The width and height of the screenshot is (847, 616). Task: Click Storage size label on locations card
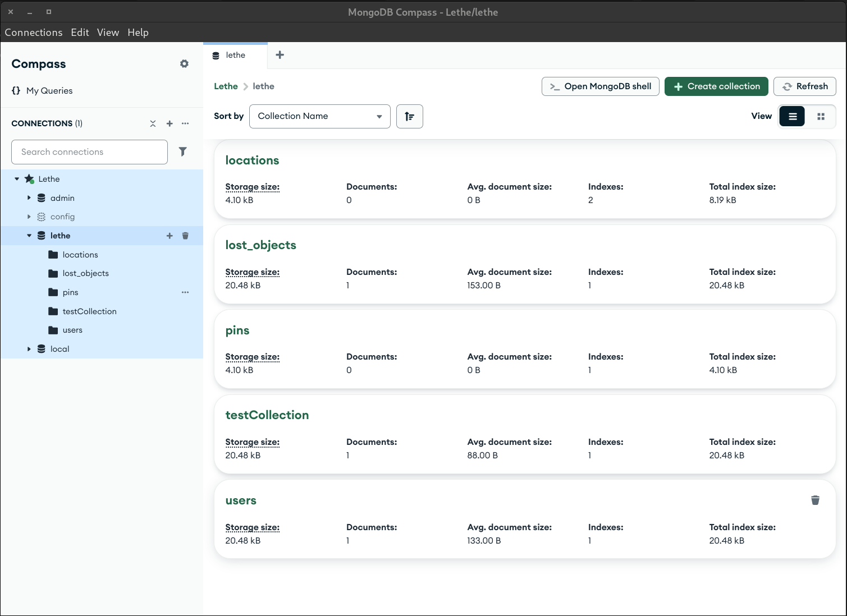point(252,187)
